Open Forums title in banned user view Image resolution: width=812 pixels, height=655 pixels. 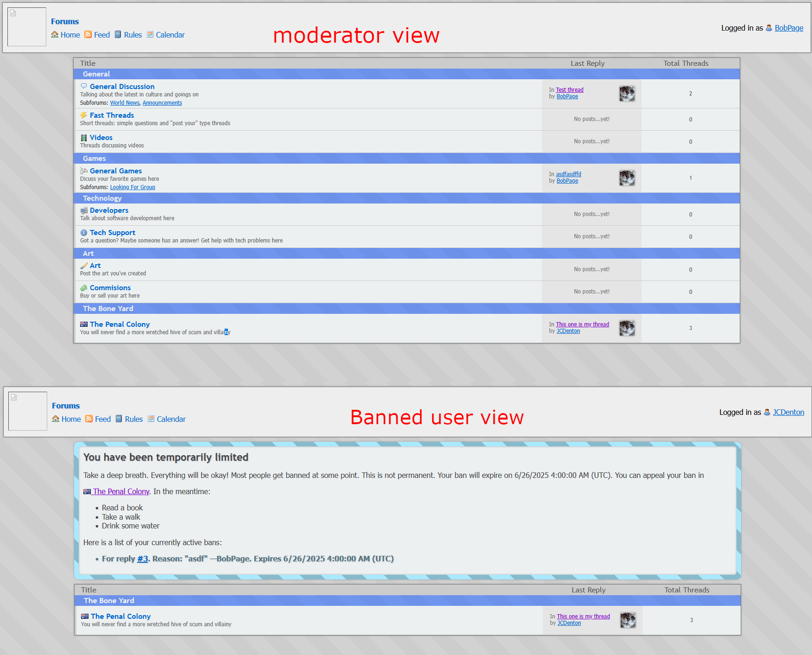[66, 406]
